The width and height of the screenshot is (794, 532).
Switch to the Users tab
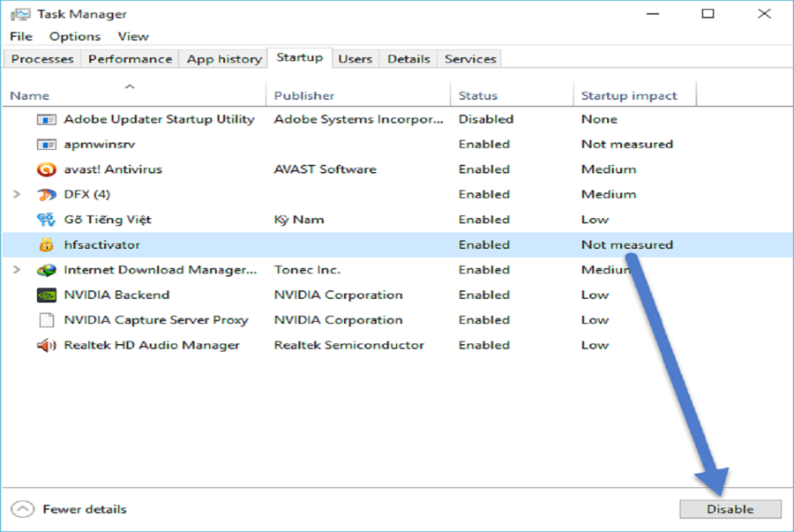(355, 59)
